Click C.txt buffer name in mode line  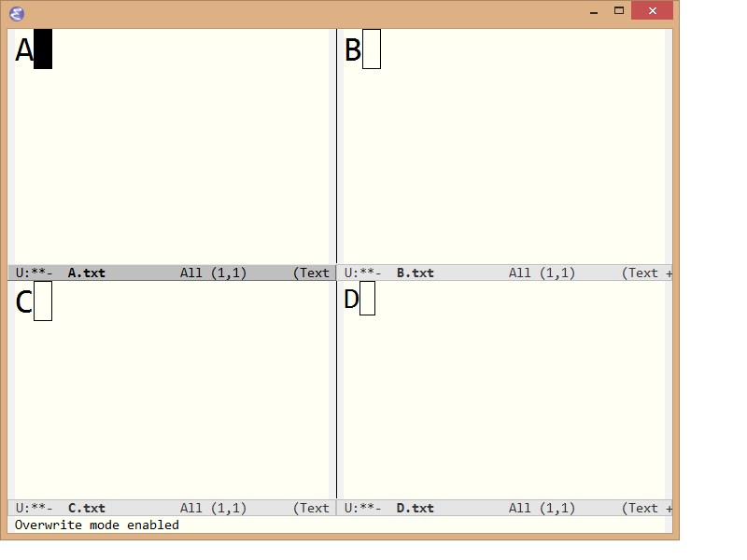point(86,508)
